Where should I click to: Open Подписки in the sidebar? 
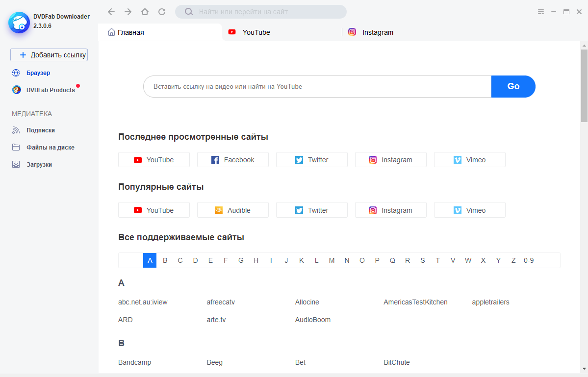41,130
